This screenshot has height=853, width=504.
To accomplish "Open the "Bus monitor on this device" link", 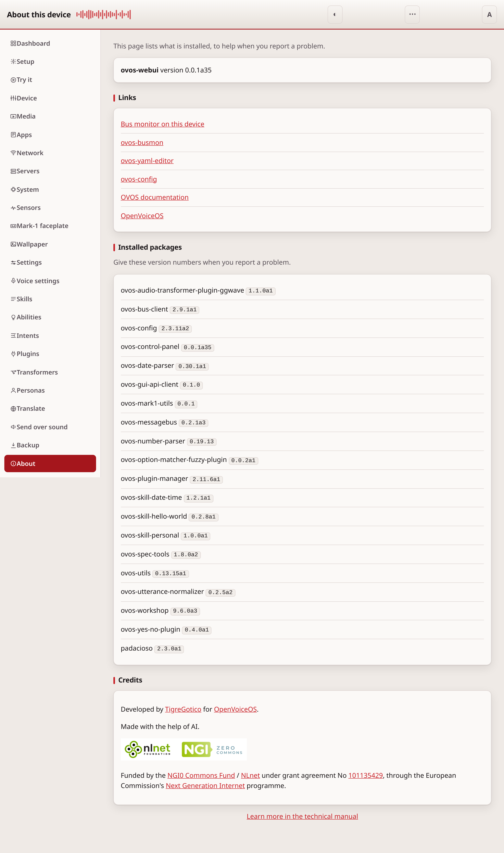I will click(x=162, y=124).
